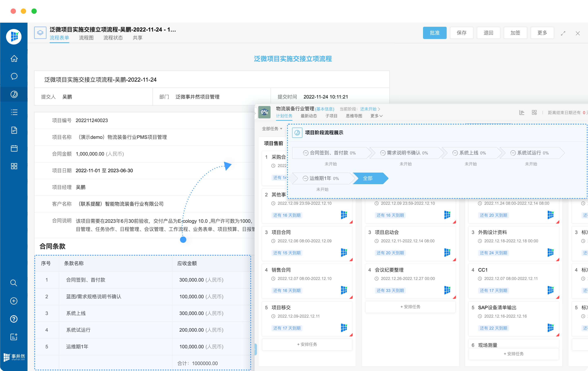Click the document icon in sidebar

tap(14, 130)
